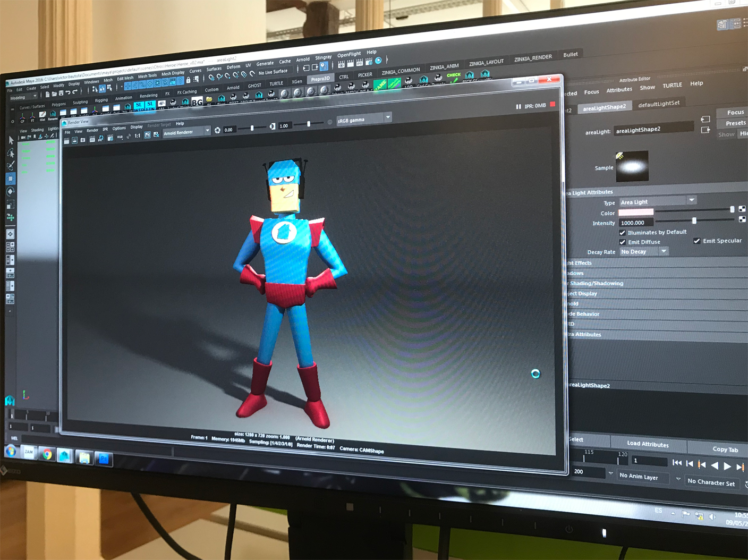Uncheck Illuminates by Default
The image size is (748, 560).
(x=623, y=233)
